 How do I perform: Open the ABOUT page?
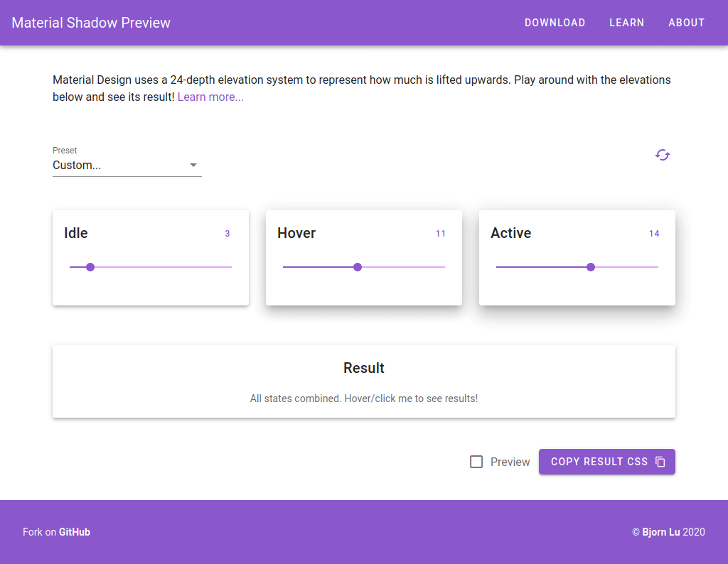(x=686, y=23)
